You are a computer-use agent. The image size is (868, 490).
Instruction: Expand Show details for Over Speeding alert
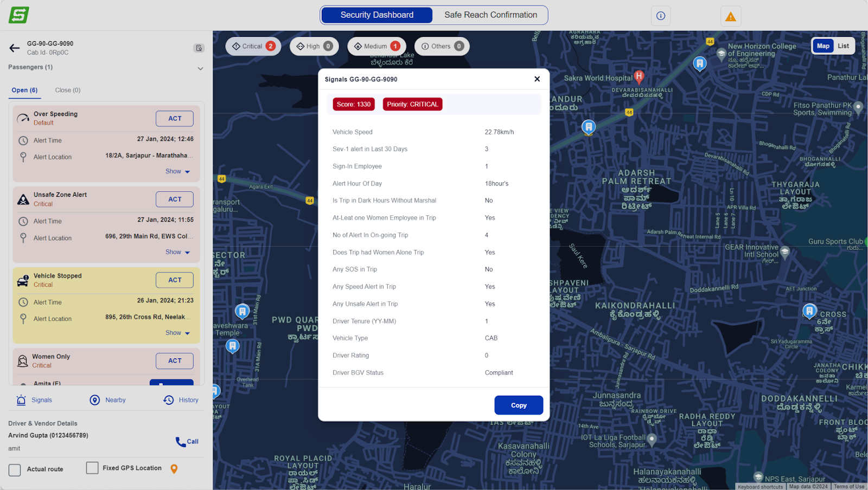[x=177, y=171]
